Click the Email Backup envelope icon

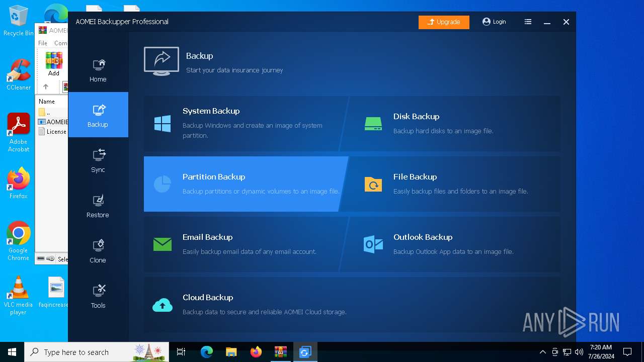(163, 244)
